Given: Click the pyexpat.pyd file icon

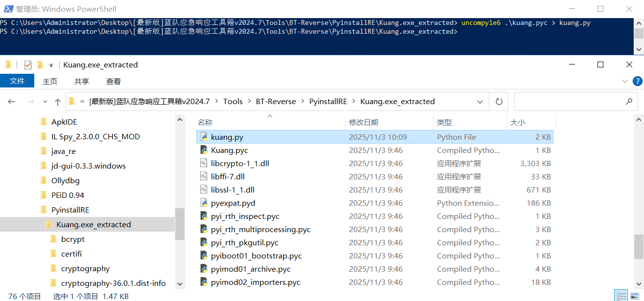Looking at the screenshot, I should [204, 203].
